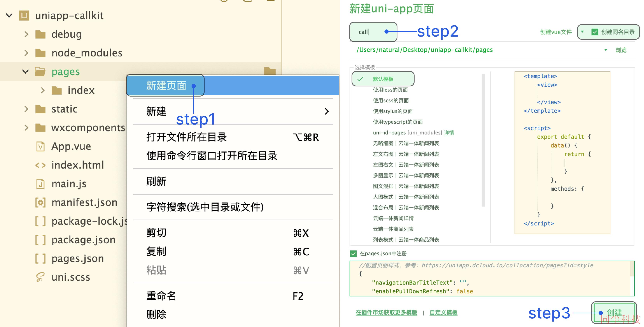Toggle the 创建同名目录 checkbox

click(x=594, y=32)
